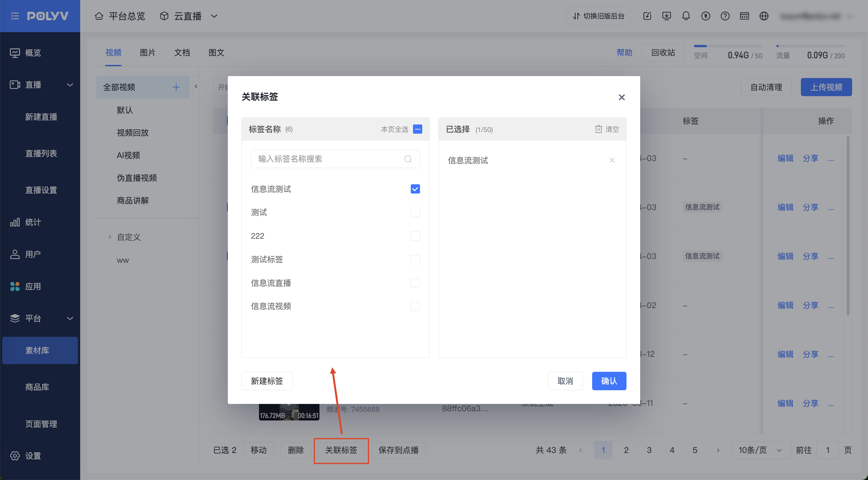Screen dimensions: 868x480
Task: Click the 上传视频 button
Action: tap(826, 87)
